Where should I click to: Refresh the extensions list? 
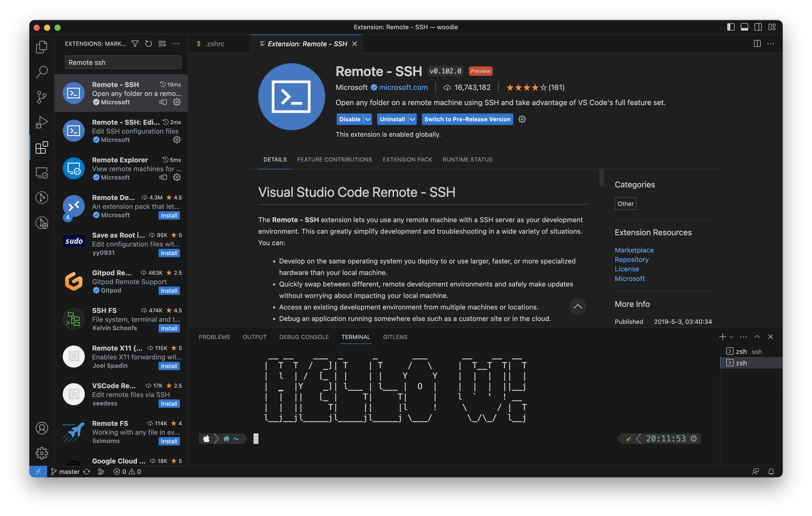tap(148, 44)
